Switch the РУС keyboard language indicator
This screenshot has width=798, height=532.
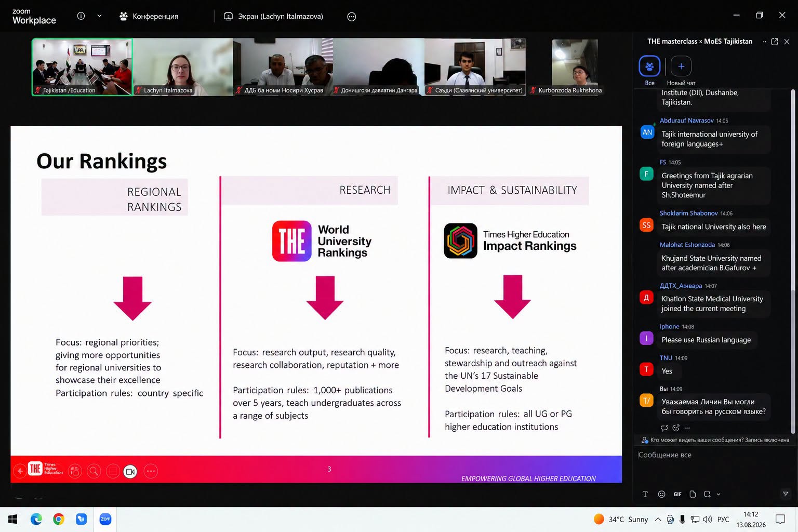pos(723,519)
